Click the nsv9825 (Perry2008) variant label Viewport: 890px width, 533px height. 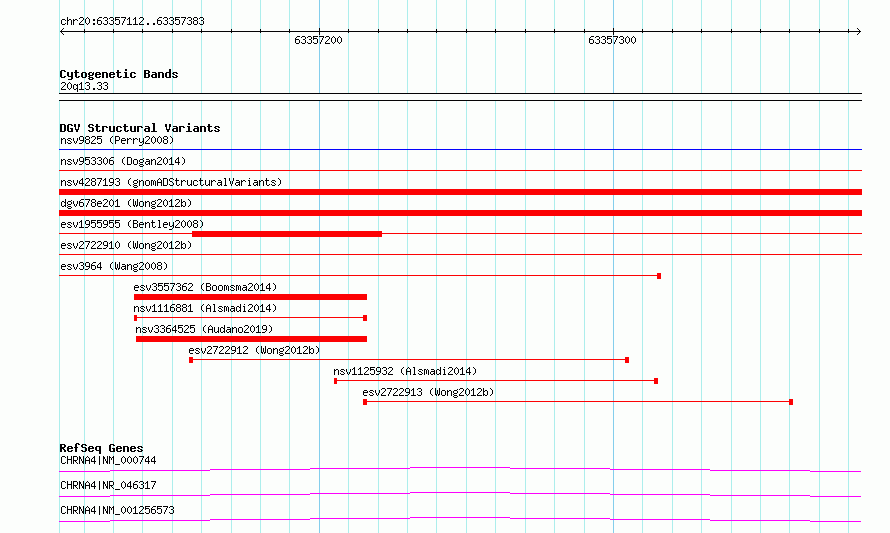(x=117, y=140)
